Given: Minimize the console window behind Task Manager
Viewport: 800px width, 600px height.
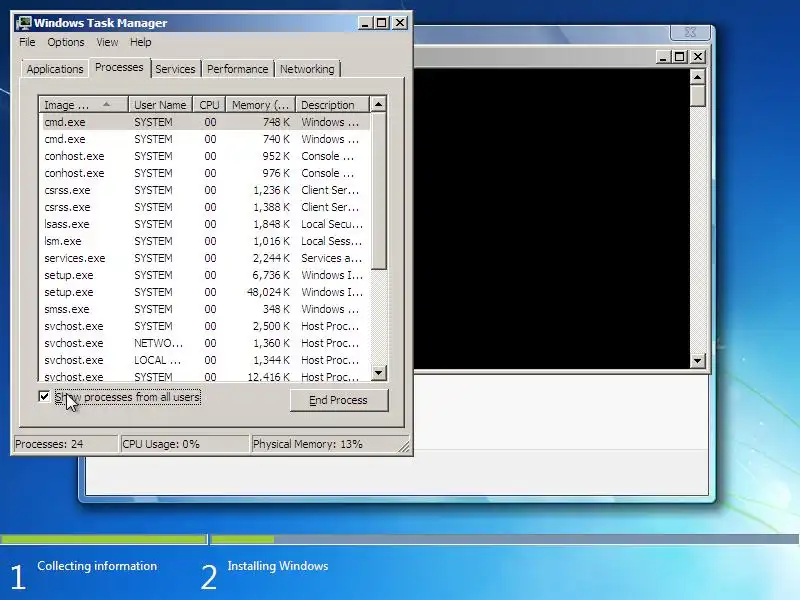Looking at the screenshot, I should 662,57.
